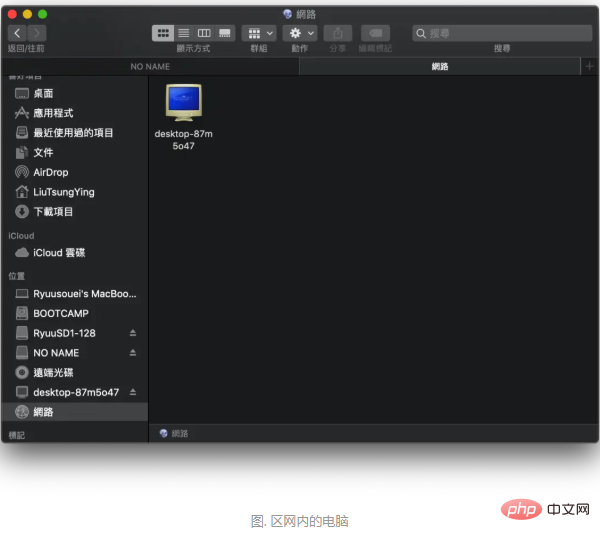Switch to icon view mode
Image resolution: width=600 pixels, height=542 pixels.
click(163, 33)
